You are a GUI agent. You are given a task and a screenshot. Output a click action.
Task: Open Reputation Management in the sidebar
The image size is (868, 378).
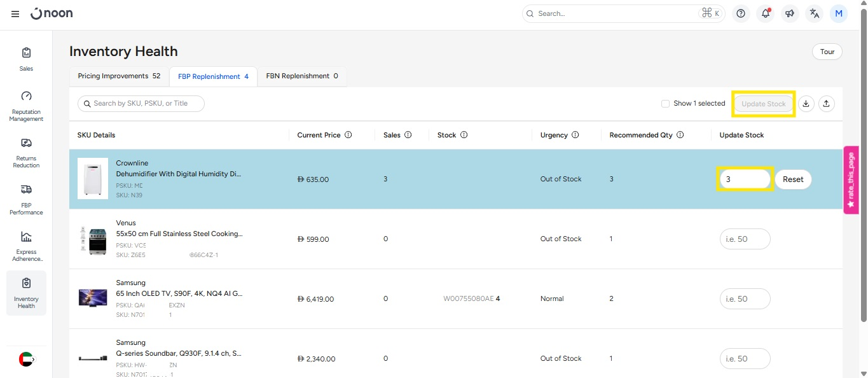click(x=26, y=106)
